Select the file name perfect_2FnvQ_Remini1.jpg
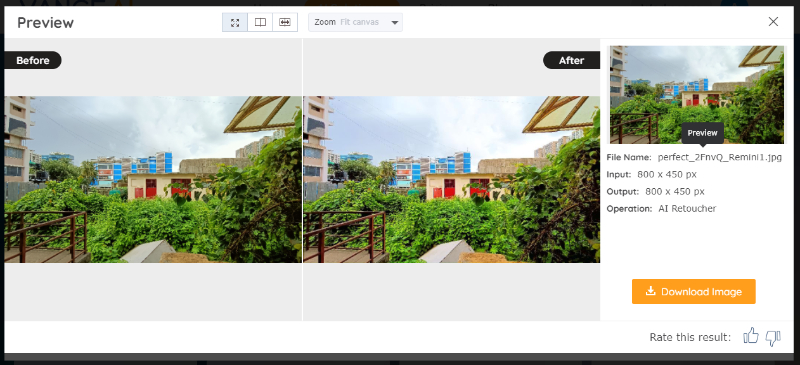 (719, 157)
